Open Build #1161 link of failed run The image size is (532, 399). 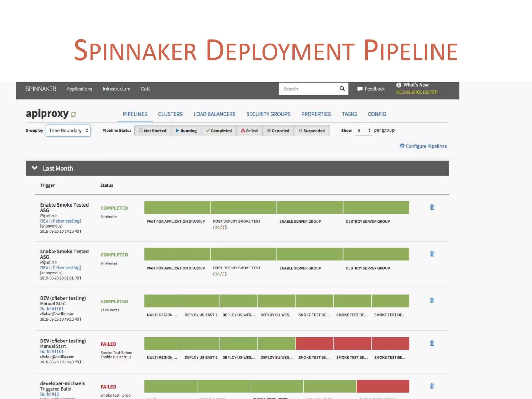click(x=52, y=351)
